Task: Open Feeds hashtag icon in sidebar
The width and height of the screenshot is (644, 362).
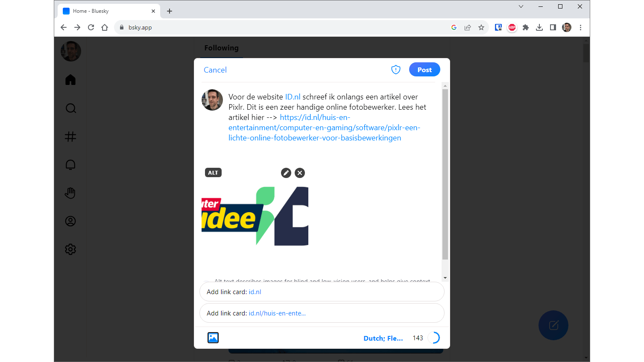Action: [70, 137]
